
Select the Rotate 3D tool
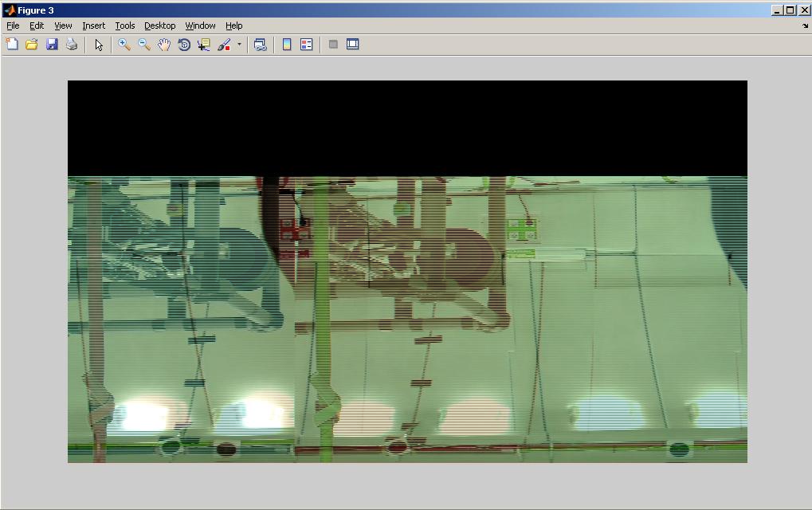point(184,45)
